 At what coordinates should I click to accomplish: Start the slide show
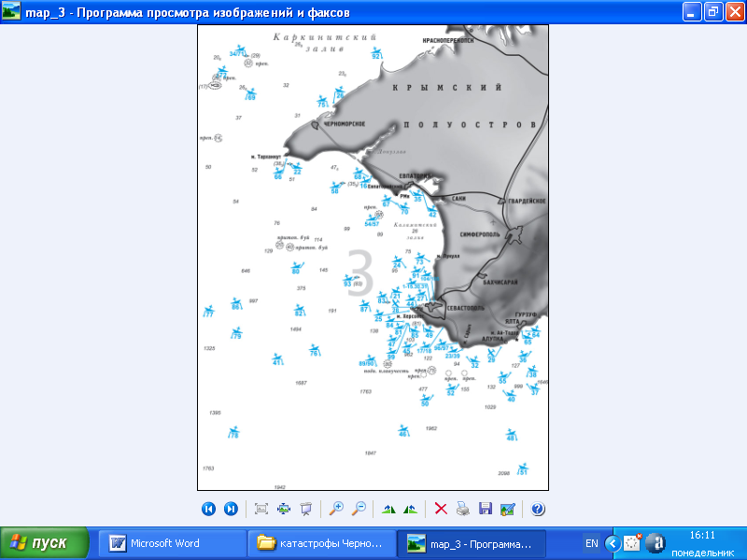click(305, 509)
